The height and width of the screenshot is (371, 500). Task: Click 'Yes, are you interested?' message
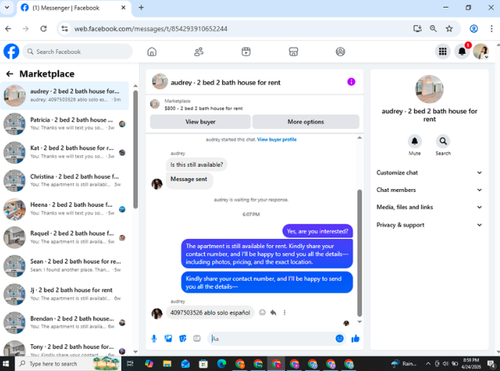tap(317, 231)
